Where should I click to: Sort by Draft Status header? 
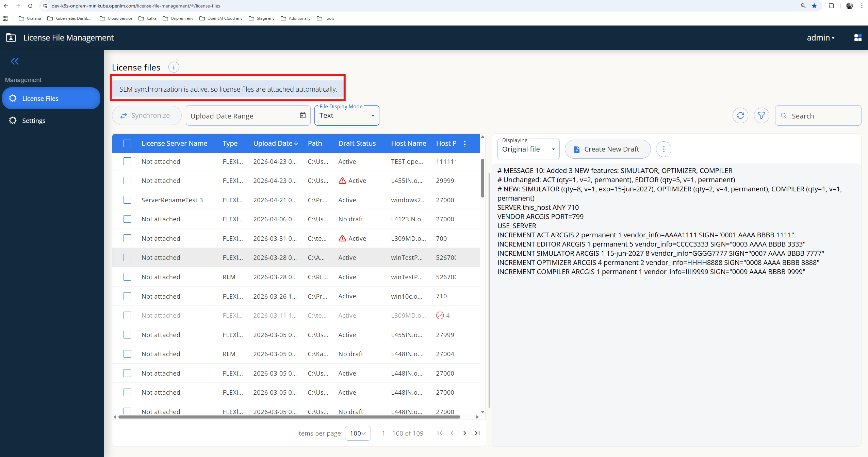(x=357, y=143)
